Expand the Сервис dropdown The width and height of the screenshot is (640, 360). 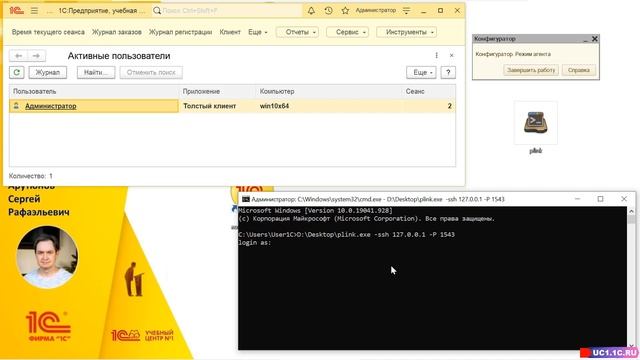click(x=347, y=32)
